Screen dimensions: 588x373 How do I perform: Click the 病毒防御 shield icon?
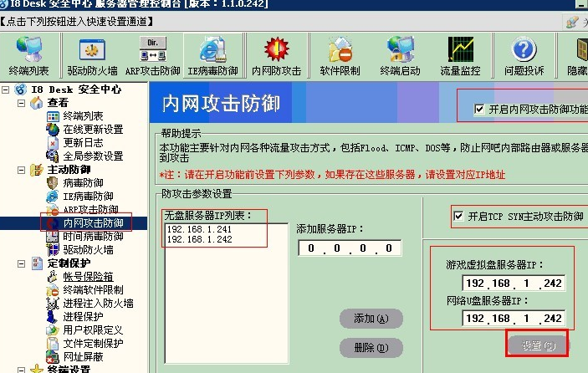pyautogui.click(x=53, y=183)
